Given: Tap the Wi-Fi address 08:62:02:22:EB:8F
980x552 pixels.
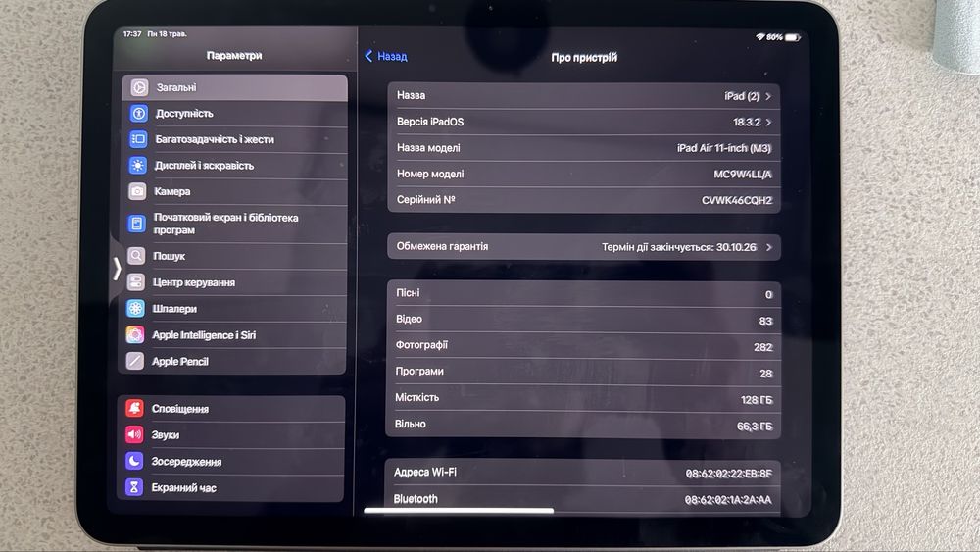Looking at the screenshot, I should tap(729, 474).
